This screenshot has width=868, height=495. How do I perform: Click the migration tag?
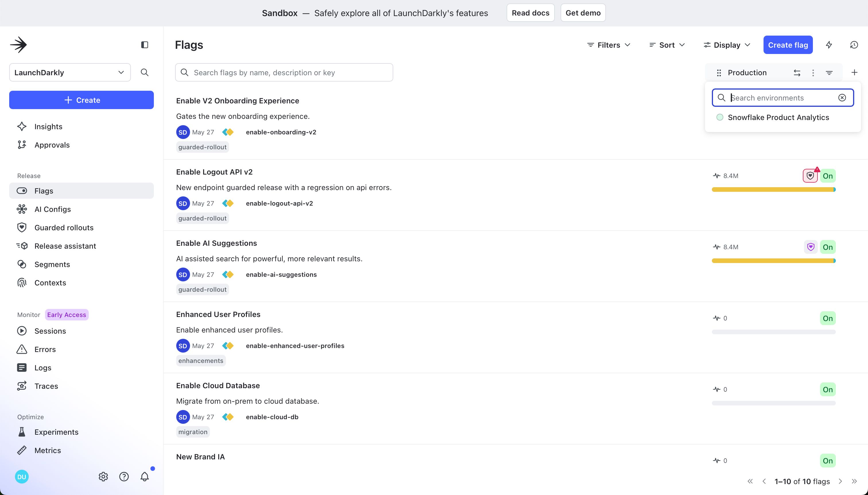point(193,432)
